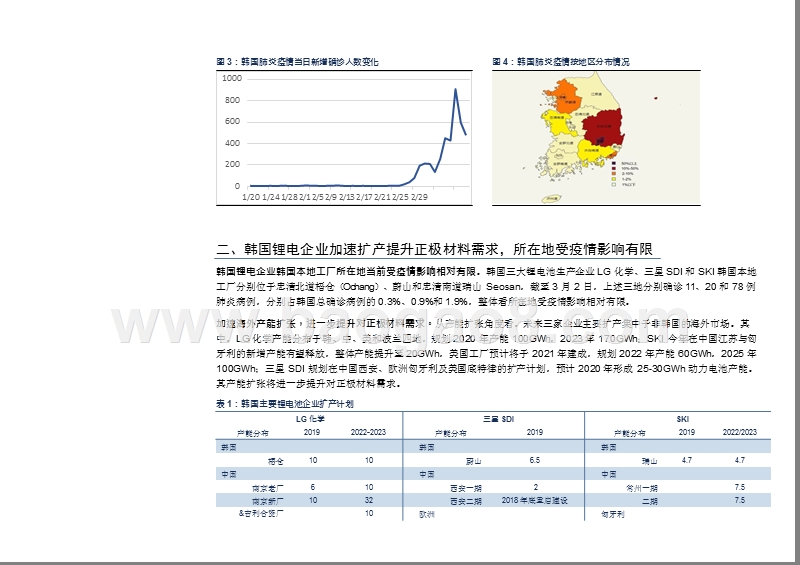Click the "二期" cell in the SKI column
The height and width of the screenshot is (565, 800).
[649, 501]
